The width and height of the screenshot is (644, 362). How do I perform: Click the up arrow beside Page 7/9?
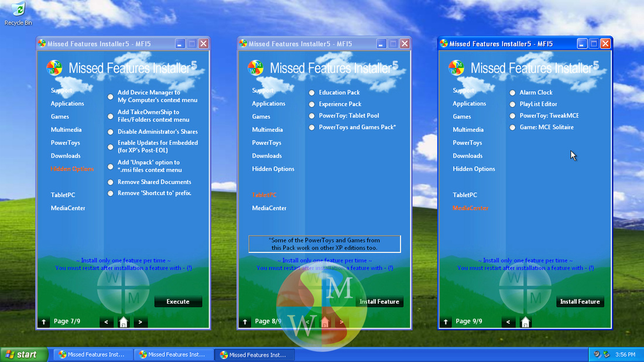tap(43, 322)
